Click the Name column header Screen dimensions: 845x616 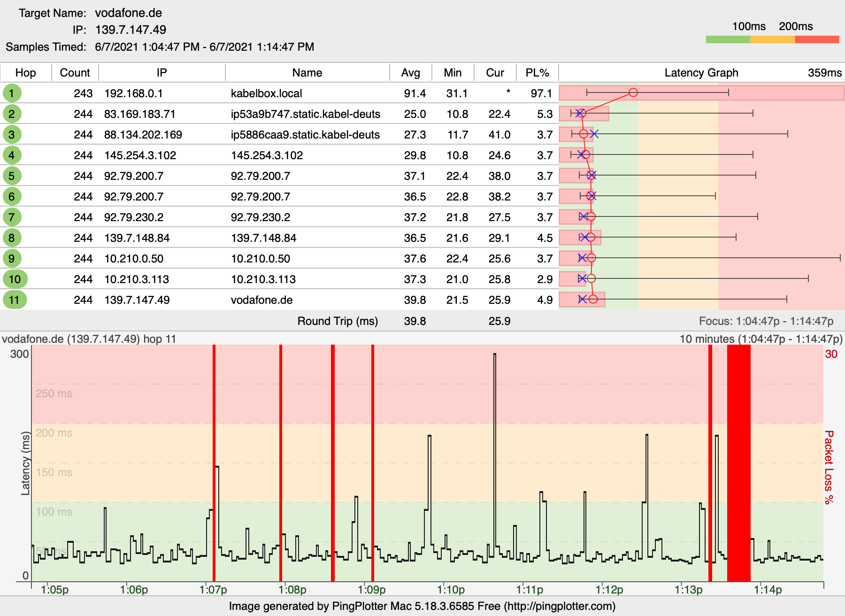point(307,73)
